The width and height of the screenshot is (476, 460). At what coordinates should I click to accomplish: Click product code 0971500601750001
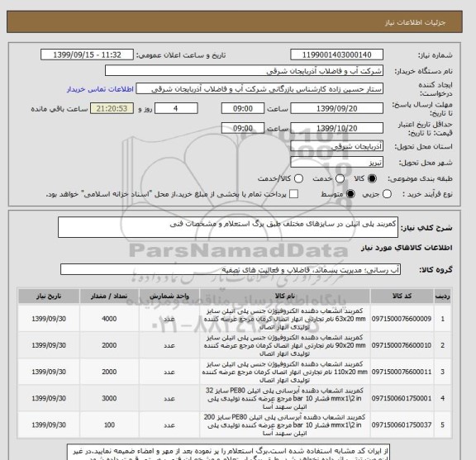pos(402,398)
